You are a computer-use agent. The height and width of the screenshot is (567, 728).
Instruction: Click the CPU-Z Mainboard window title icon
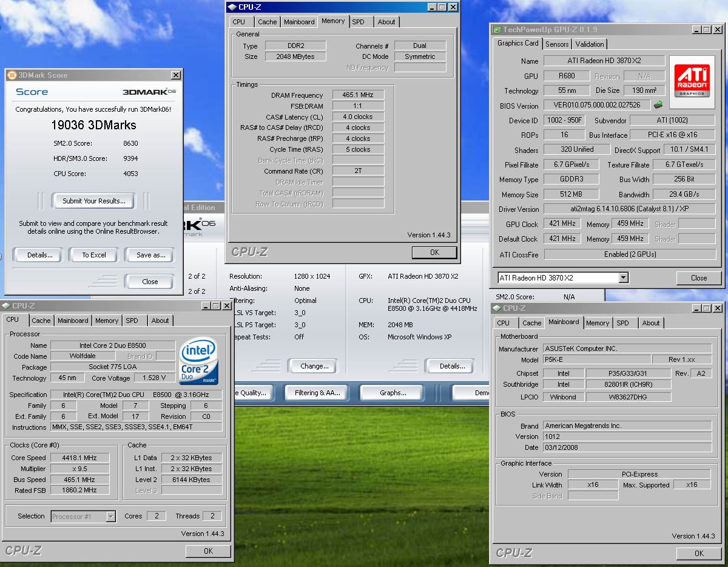(497, 308)
